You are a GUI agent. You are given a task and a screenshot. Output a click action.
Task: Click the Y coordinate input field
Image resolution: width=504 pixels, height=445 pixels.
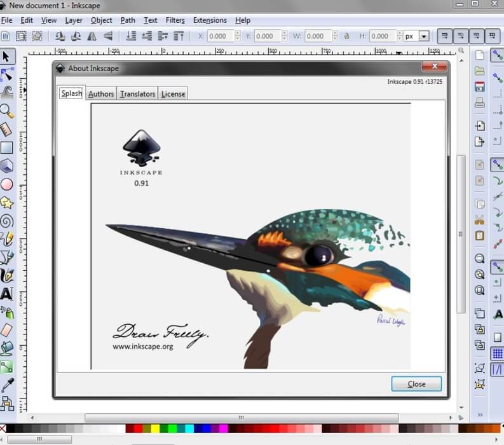pyautogui.click(x=268, y=36)
